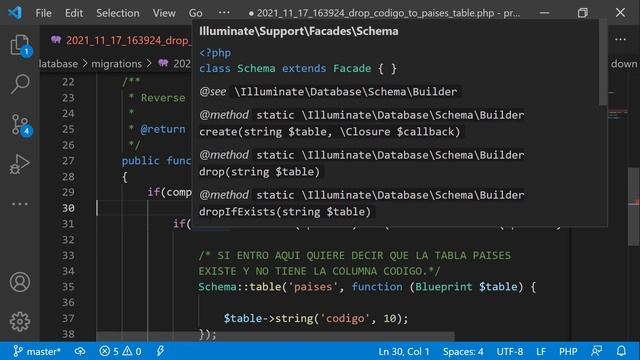640x360 pixels.
Task: Change language mode PHP
Action: (568, 351)
